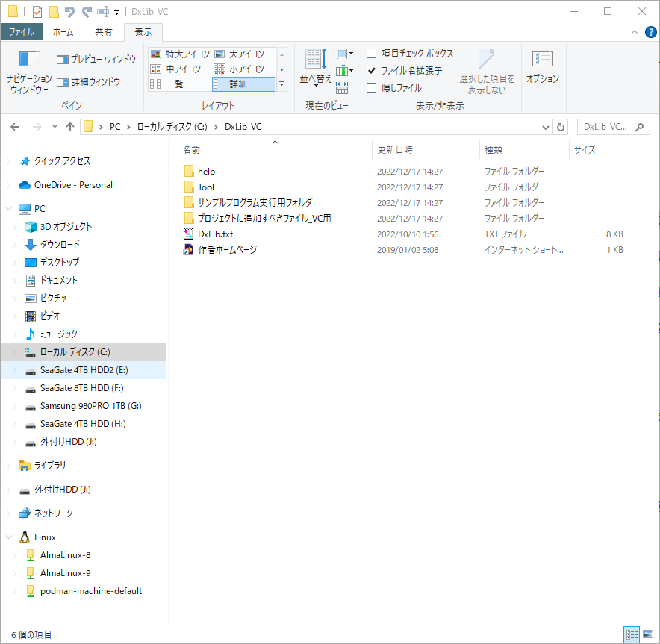Switch to the ホーム ribbon tab
The height and width of the screenshot is (644, 660).
click(63, 31)
